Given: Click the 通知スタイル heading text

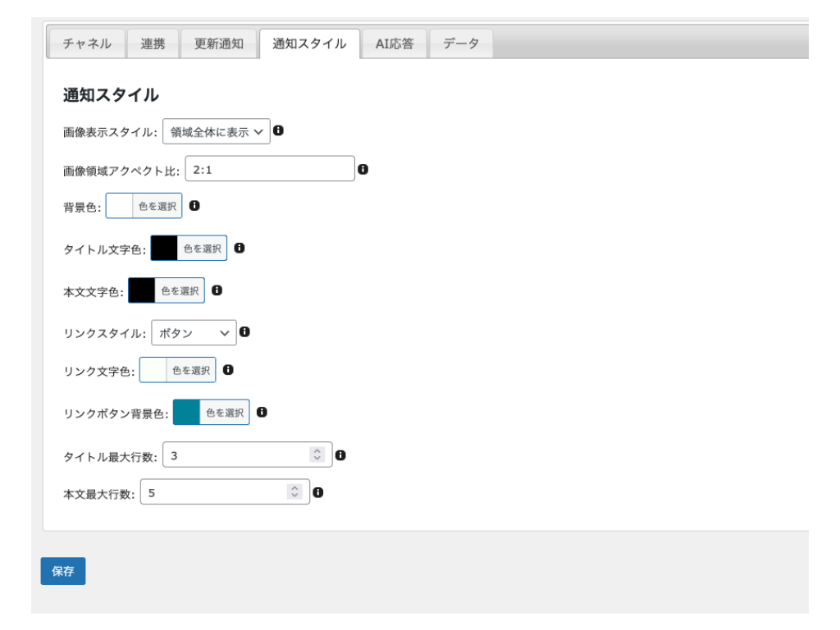Looking at the screenshot, I should pos(111,95).
